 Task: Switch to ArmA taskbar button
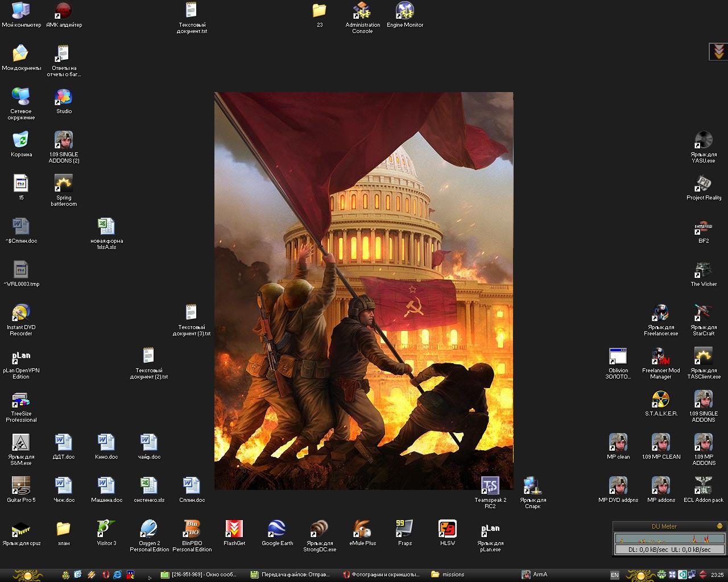point(535,575)
